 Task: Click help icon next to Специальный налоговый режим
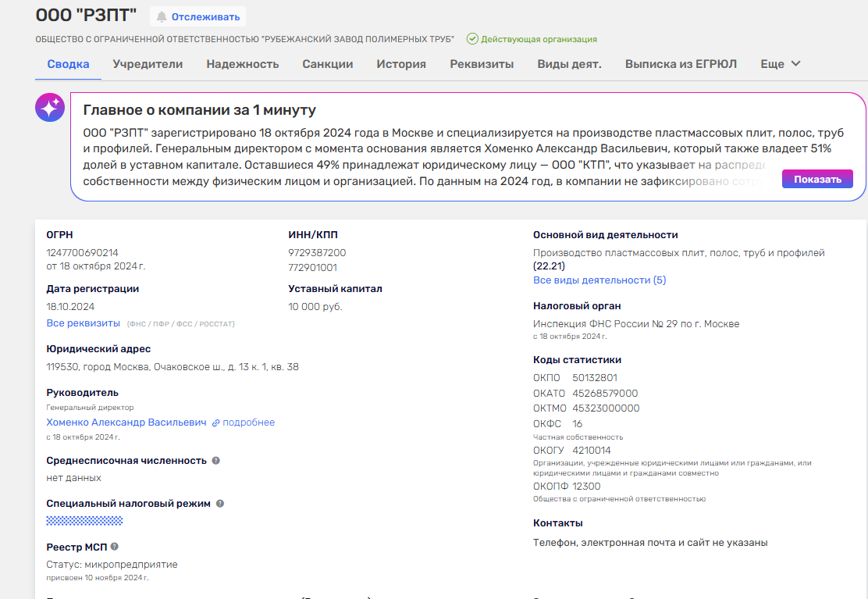tap(220, 504)
